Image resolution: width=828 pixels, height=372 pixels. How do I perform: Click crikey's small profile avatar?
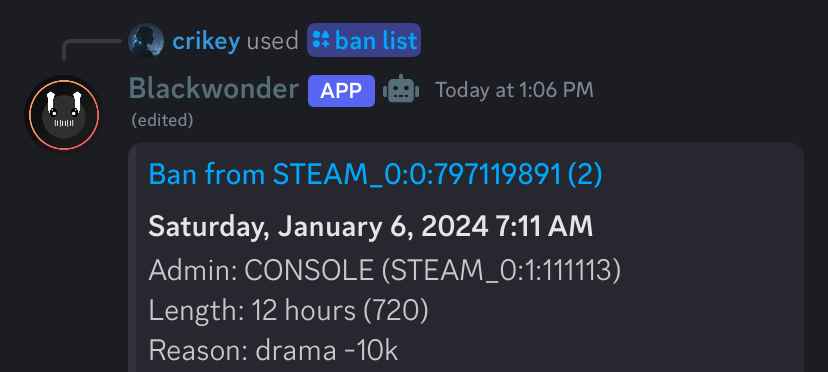146,41
